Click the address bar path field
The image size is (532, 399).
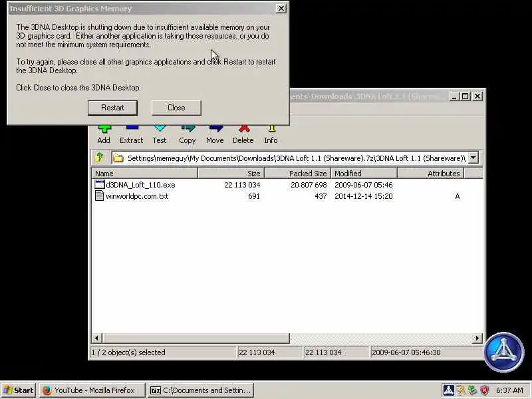295,158
